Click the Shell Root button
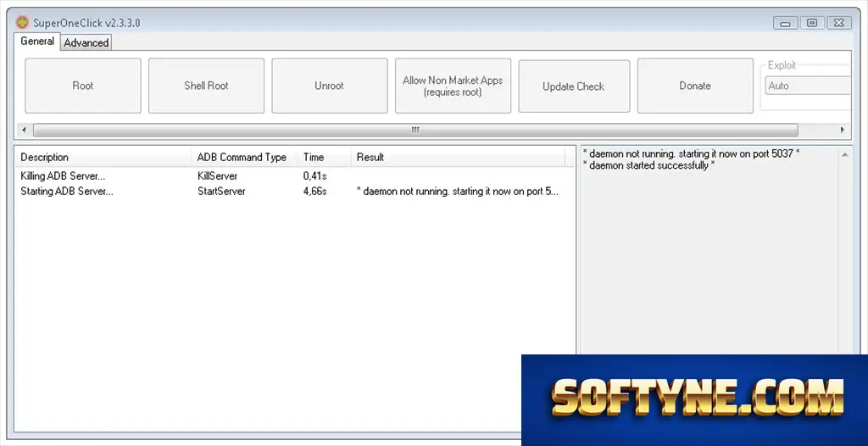868x446 pixels. point(206,86)
